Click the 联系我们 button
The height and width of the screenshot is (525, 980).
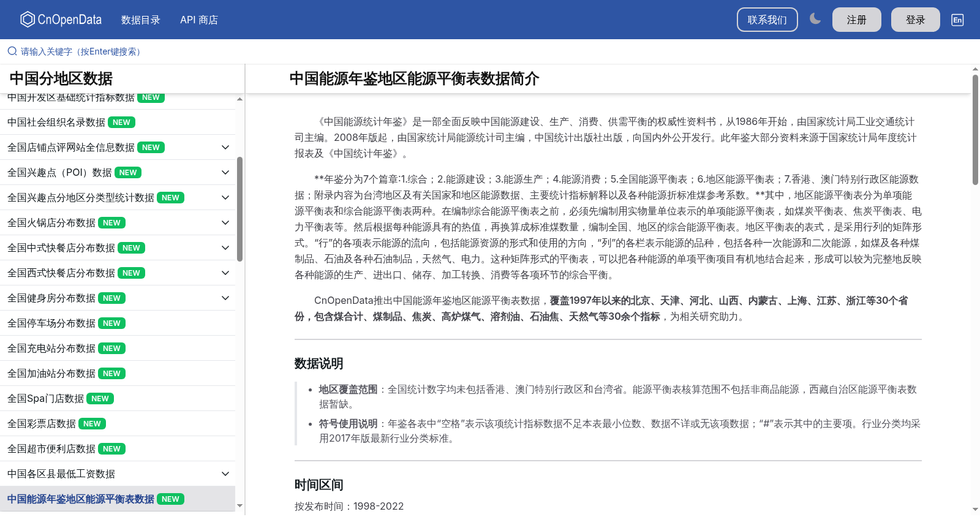(x=767, y=20)
